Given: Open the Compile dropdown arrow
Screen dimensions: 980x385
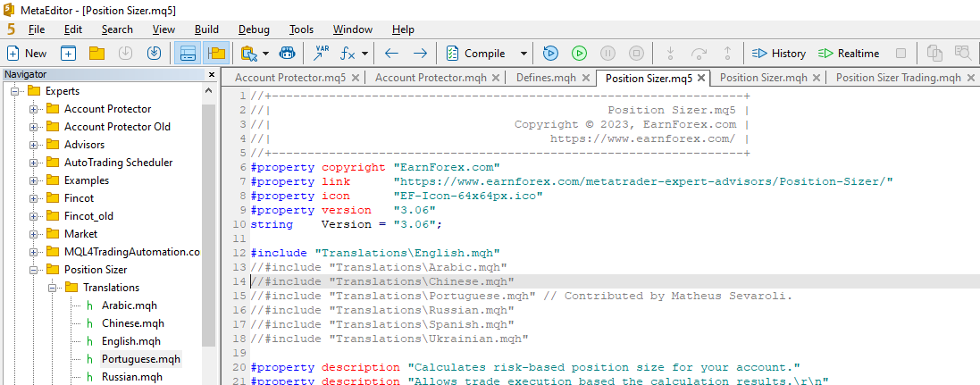Looking at the screenshot, I should [524, 54].
